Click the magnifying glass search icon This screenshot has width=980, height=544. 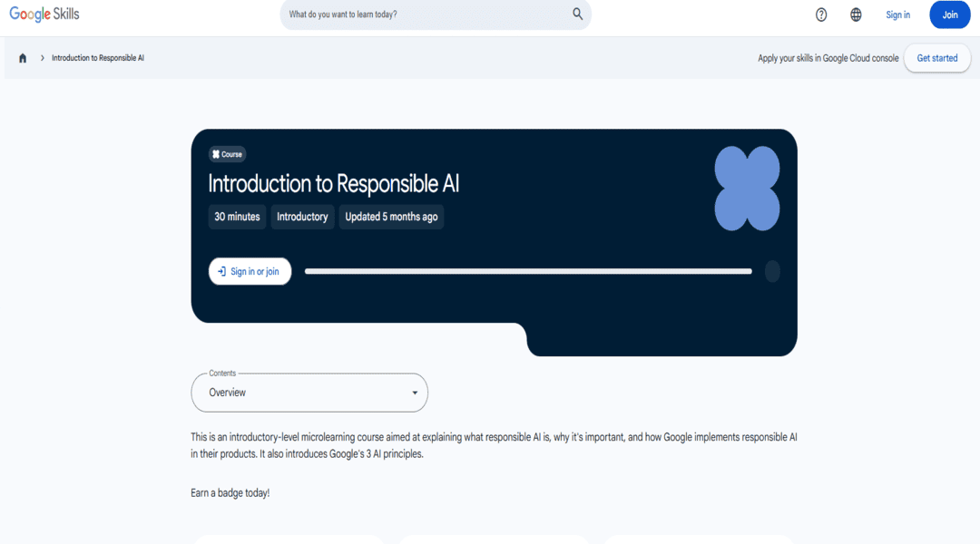click(577, 15)
